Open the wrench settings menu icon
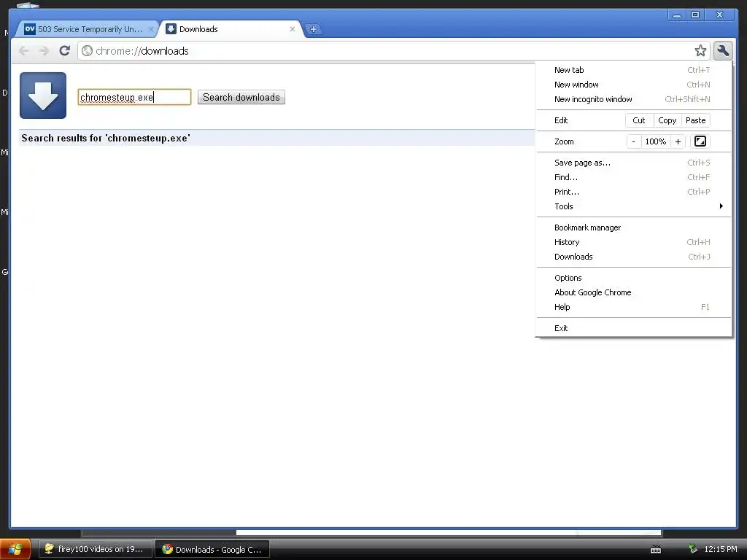Screen dimensions: 747x560 tap(723, 50)
